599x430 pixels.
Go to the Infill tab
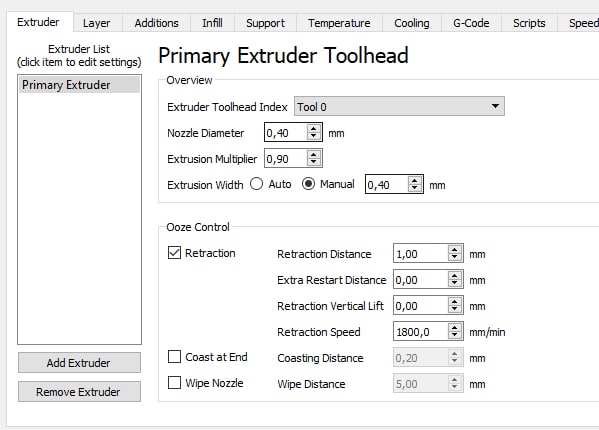(212, 23)
